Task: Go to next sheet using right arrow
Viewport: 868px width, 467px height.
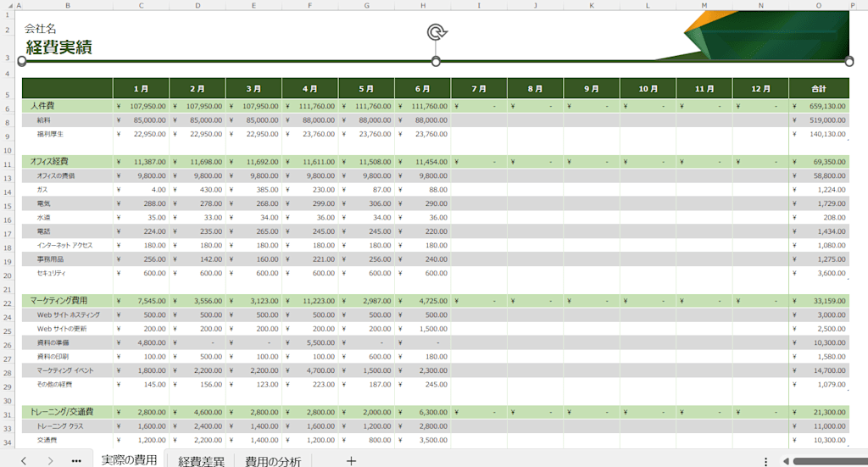Action: [50, 460]
